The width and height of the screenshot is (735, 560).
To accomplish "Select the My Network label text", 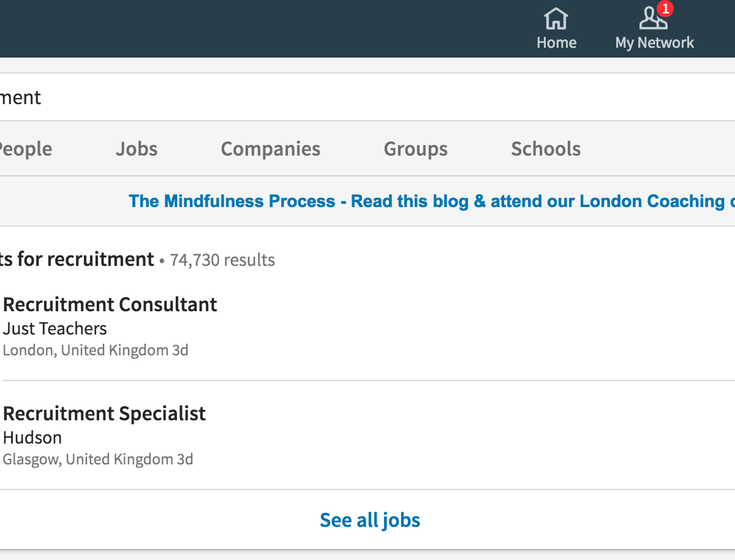I will (655, 43).
